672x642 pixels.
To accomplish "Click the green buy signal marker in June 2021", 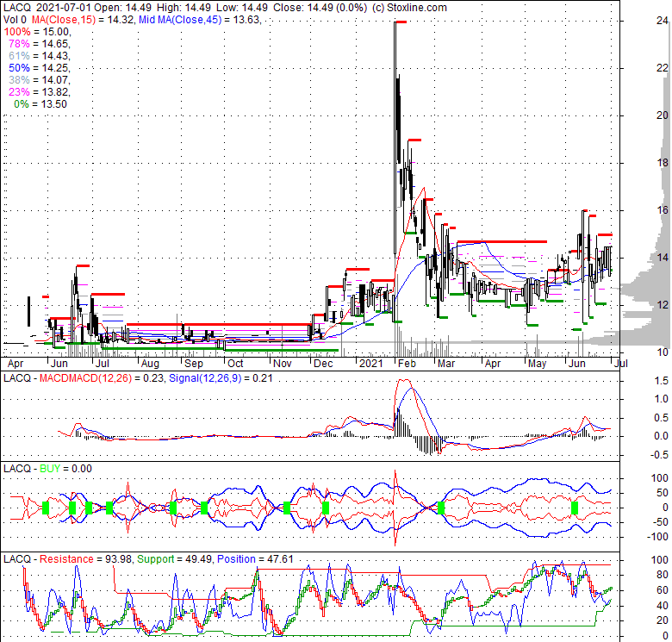I will coord(575,508).
